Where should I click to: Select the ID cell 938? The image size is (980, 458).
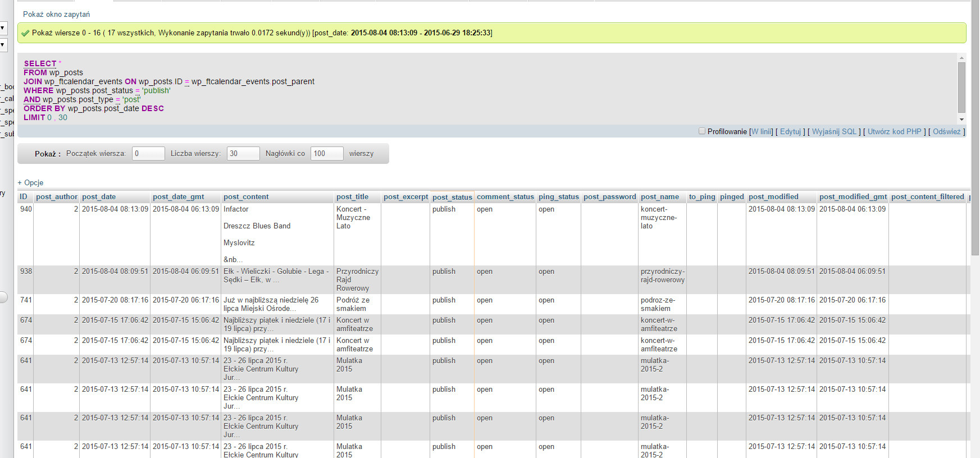coord(26,271)
